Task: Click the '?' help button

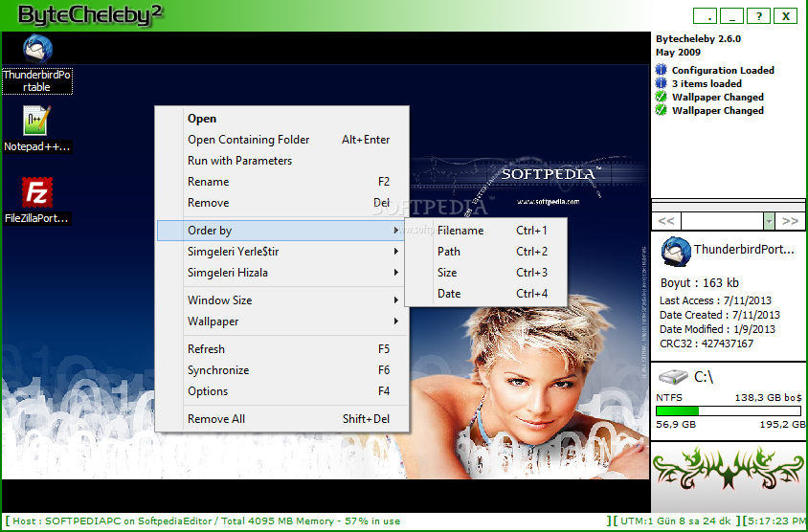Action: (x=758, y=16)
